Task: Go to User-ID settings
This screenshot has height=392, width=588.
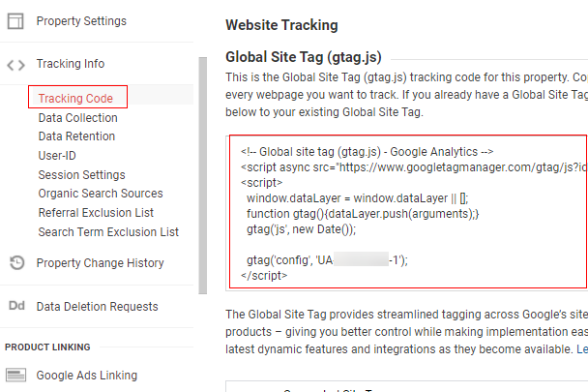Action: 57,155
